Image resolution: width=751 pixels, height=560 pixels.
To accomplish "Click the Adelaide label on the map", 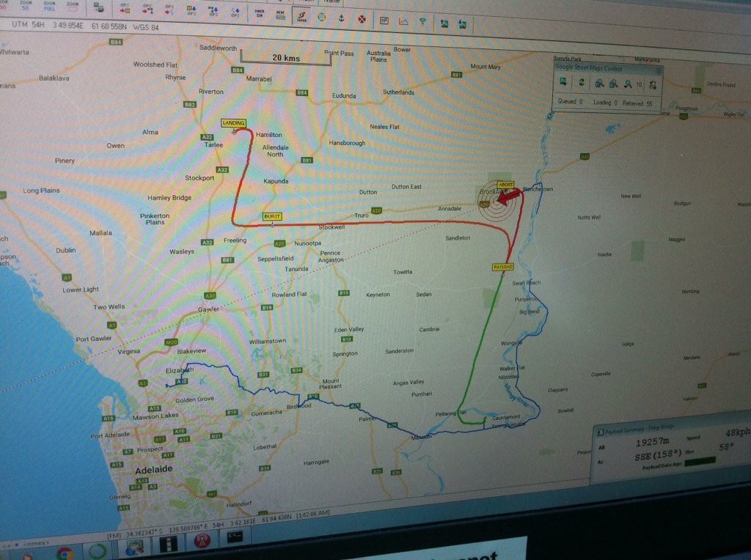I will point(154,470).
